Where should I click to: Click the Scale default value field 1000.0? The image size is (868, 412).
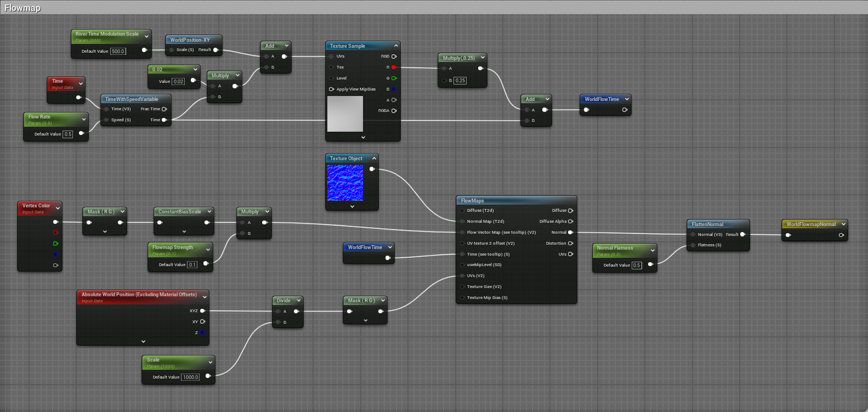pos(190,377)
